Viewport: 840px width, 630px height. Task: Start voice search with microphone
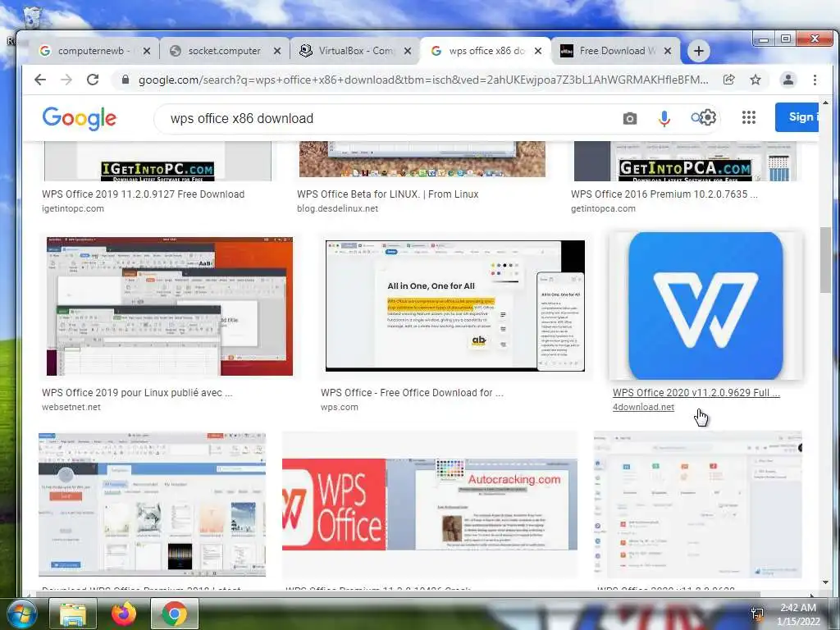point(664,118)
